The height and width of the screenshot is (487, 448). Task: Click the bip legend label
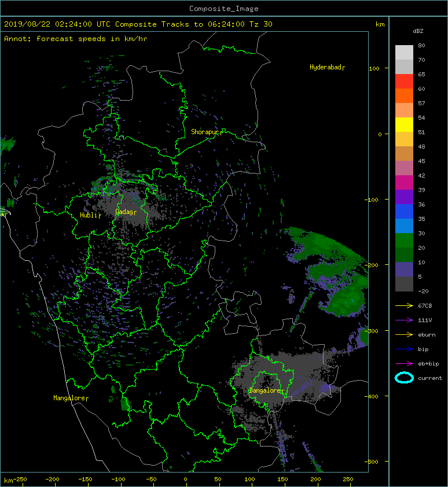tap(423, 349)
